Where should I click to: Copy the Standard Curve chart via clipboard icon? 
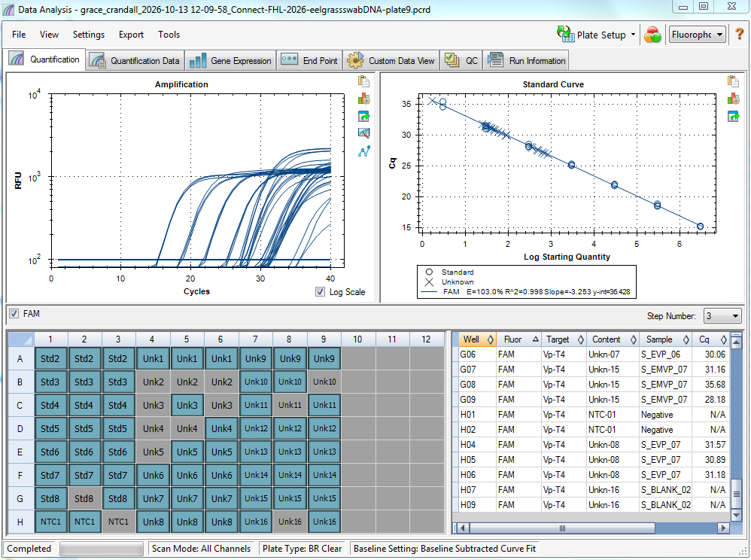point(733,81)
